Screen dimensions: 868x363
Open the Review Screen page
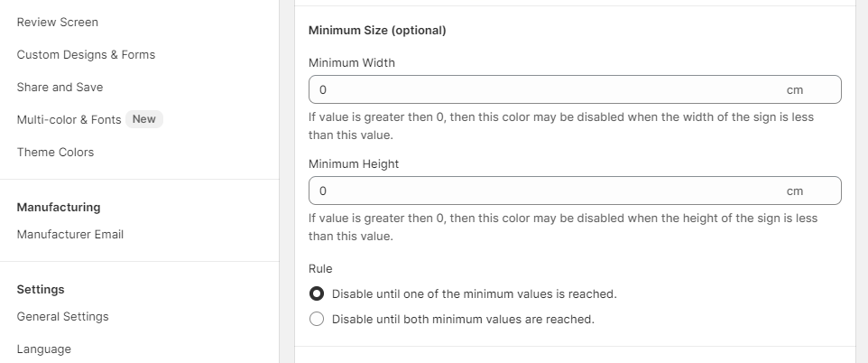(58, 22)
